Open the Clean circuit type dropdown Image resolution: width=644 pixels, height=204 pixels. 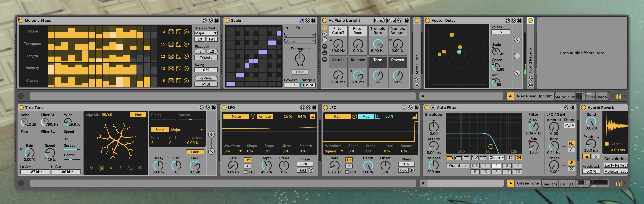click(496, 158)
